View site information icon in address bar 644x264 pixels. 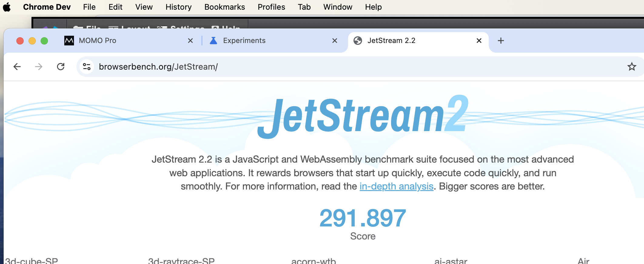87,67
